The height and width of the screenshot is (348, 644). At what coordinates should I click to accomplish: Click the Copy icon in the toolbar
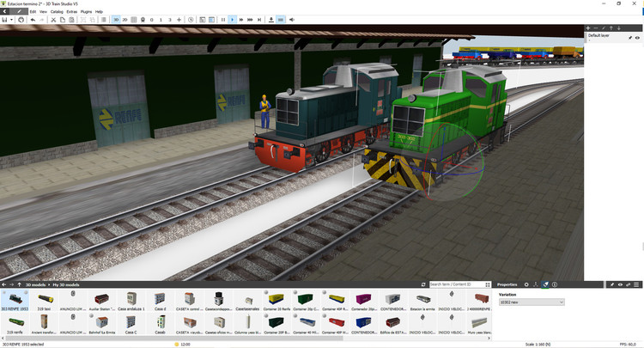tap(63, 19)
